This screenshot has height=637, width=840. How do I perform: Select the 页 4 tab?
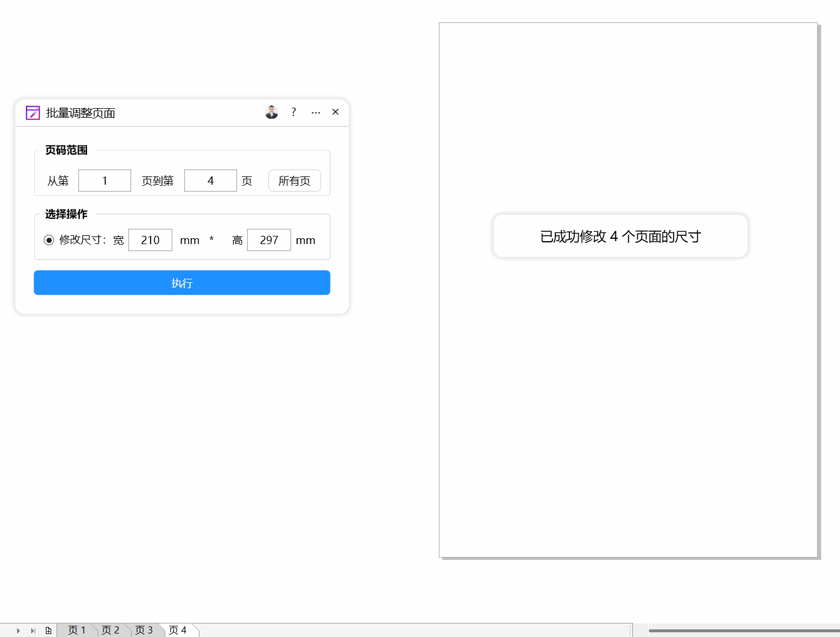click(178, 631)
